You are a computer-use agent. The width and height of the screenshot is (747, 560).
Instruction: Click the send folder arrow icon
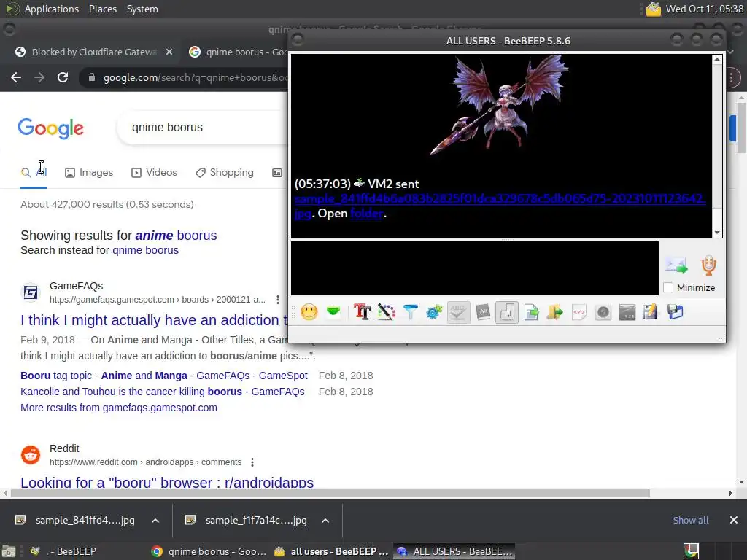(555, 312)
